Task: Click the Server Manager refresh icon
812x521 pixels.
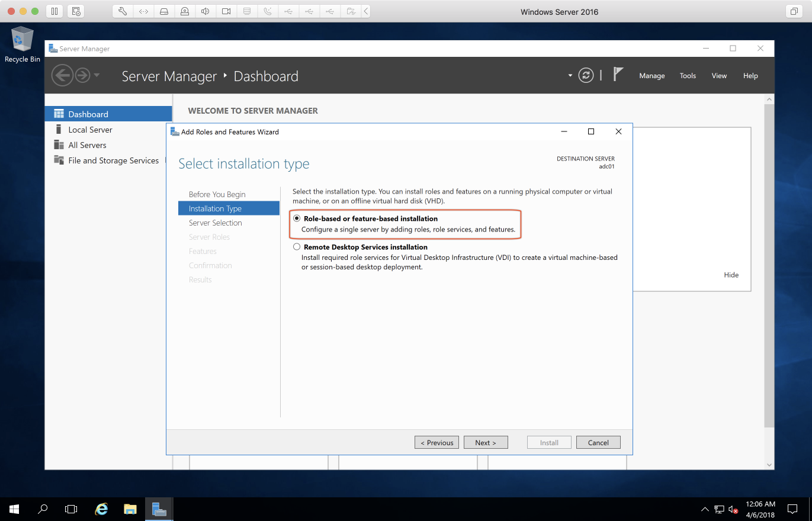Action: pos(586,76)
